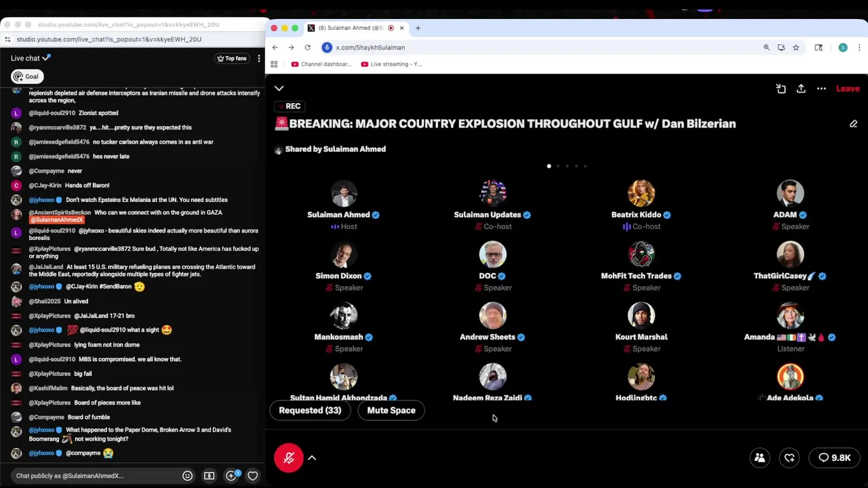This screenshot has width=868, height=488.
Task: Click the Mute Space button
Action: [391, 410]
